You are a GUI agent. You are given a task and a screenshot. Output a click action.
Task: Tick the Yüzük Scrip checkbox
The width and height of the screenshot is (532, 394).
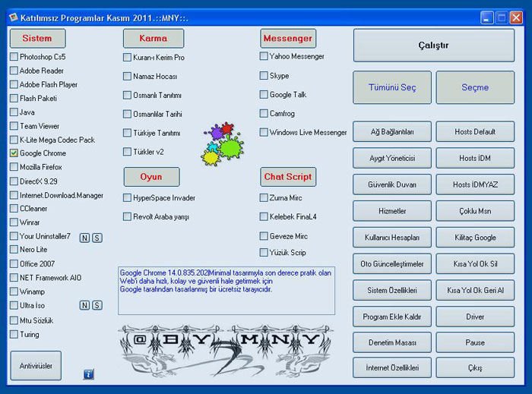tap(264, 252)
